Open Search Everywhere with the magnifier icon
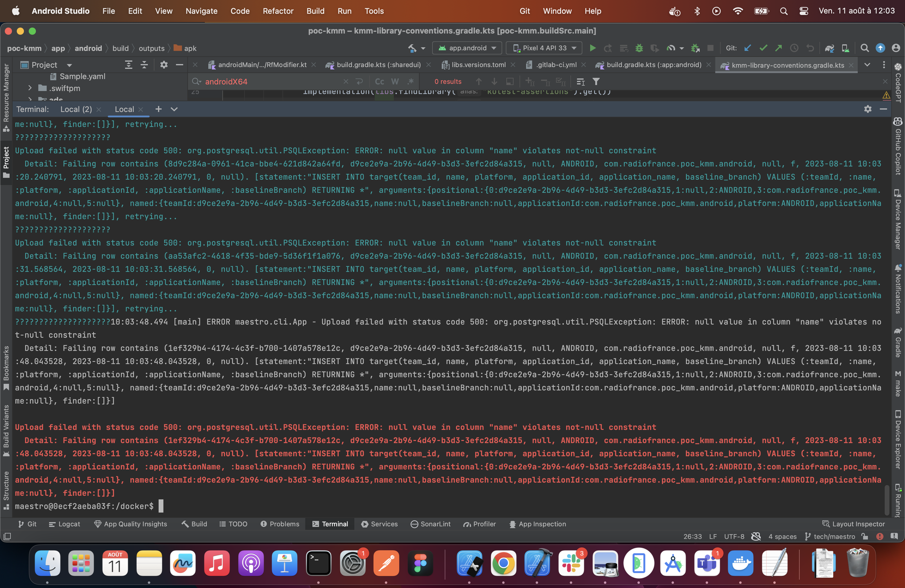This screenshot has width=905, height=588. click(865, 48)
